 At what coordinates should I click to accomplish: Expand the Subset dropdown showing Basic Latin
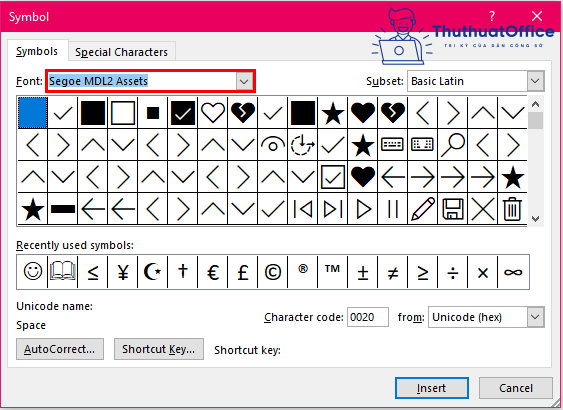(535, 81)
